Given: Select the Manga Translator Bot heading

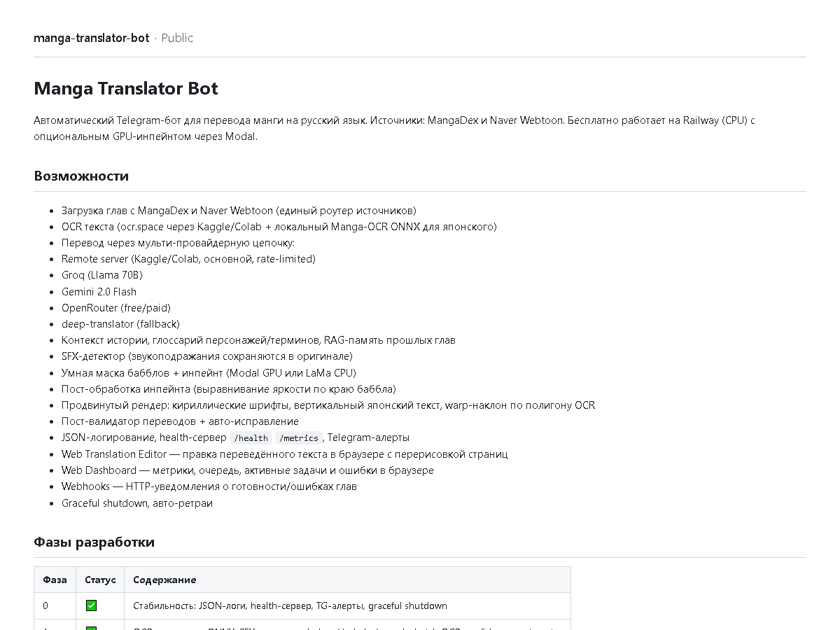Looking at the screenshot, I should tap(126, 89).
